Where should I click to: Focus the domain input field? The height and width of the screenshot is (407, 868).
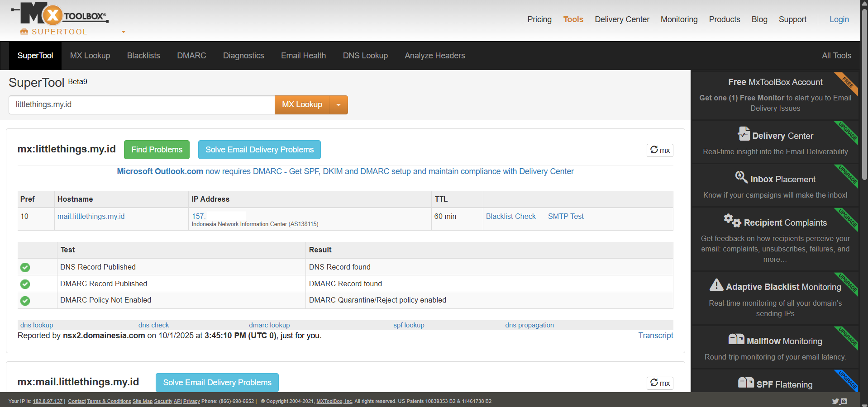tap(142, 105)
